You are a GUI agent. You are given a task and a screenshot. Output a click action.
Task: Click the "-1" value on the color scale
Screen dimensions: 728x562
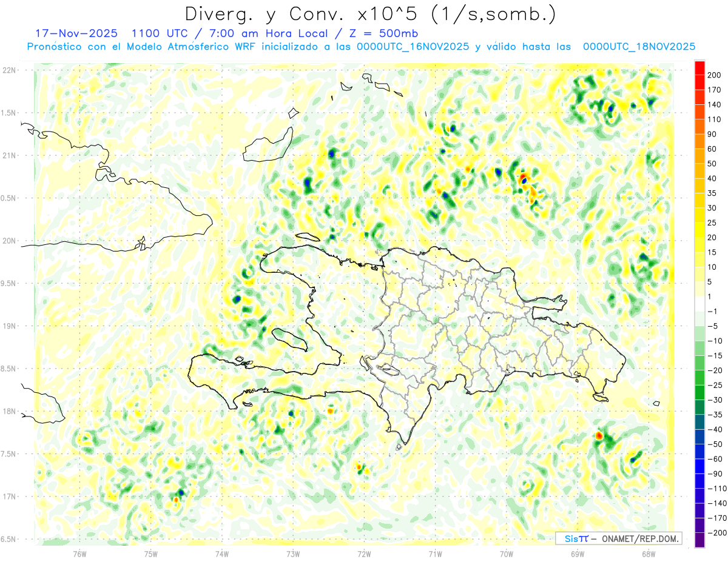(x=712, y=312)
